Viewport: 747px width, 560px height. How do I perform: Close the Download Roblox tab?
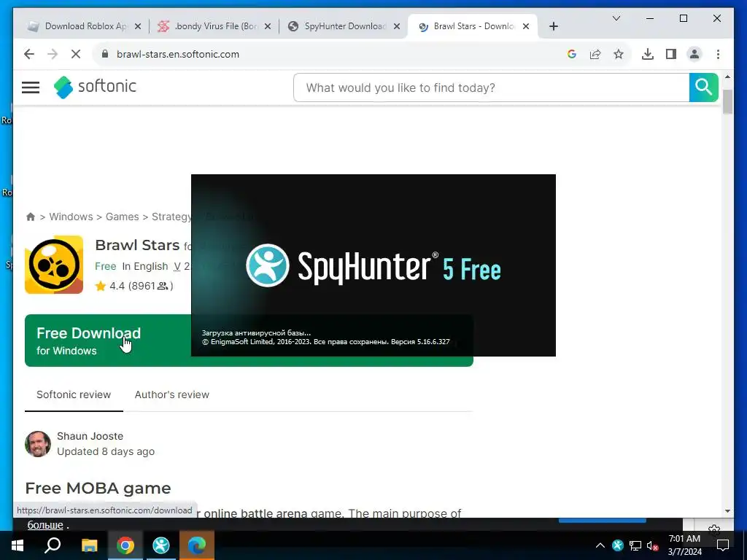pos(138,26)
